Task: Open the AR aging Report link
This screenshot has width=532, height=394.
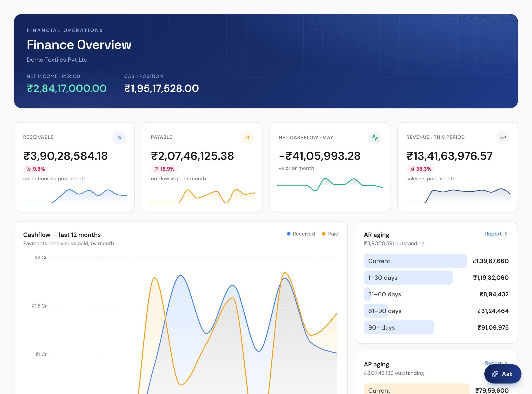Action: (x=496, y=234)
